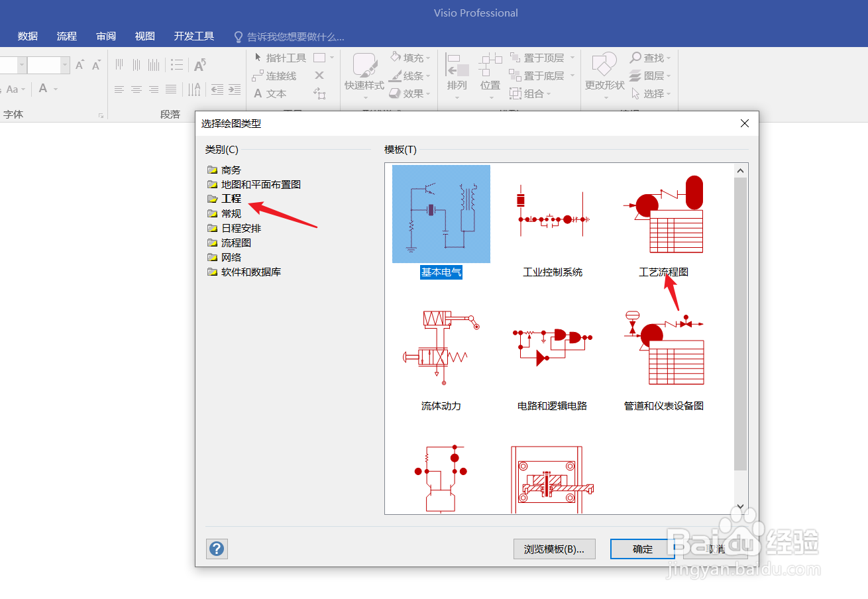Select the 连接线 (Connector) tool
Screen dimensions: 868x599
pyautogui.click(x=280, y=76)
